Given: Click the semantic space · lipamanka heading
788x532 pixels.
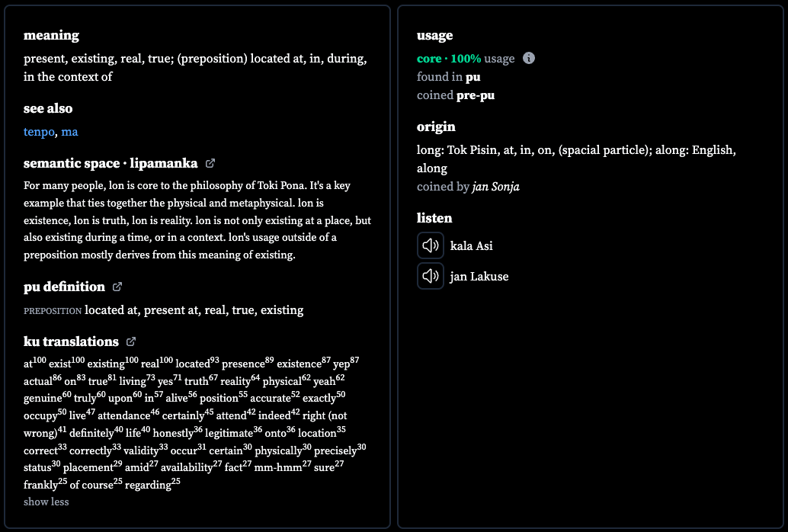Looking at the screenshot, I should click(x=111, y=163).
